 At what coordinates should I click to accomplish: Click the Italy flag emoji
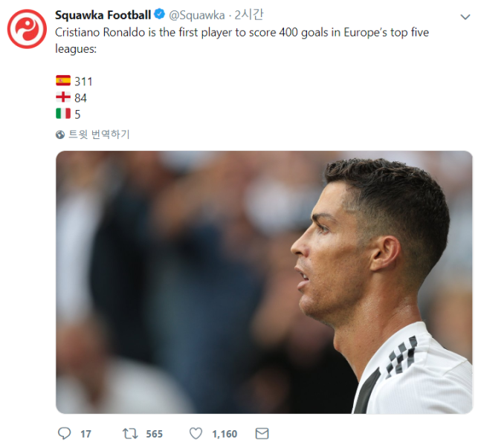pos(63,114)
